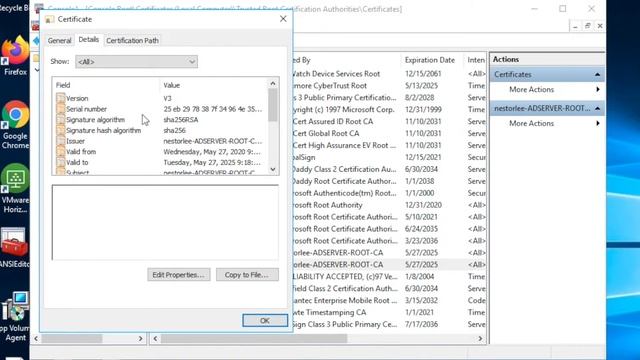Click Serial number value text
The height and width of the screenshot is (360, 640).
click(x=213, y=109)
